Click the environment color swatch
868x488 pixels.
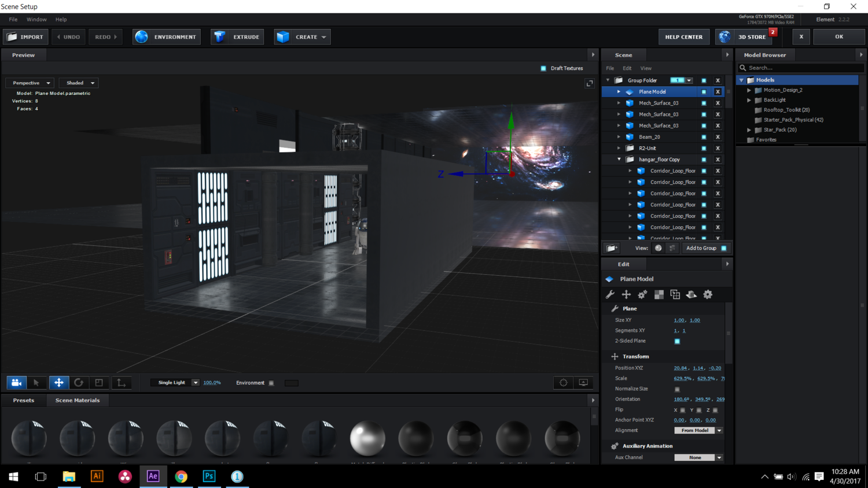(291, 383)
